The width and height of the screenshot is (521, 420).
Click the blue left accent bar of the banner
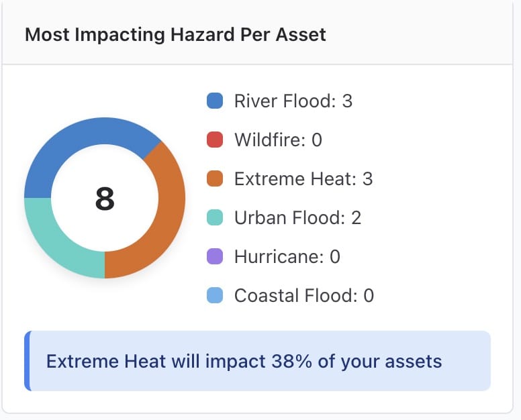tap(28, 361)
